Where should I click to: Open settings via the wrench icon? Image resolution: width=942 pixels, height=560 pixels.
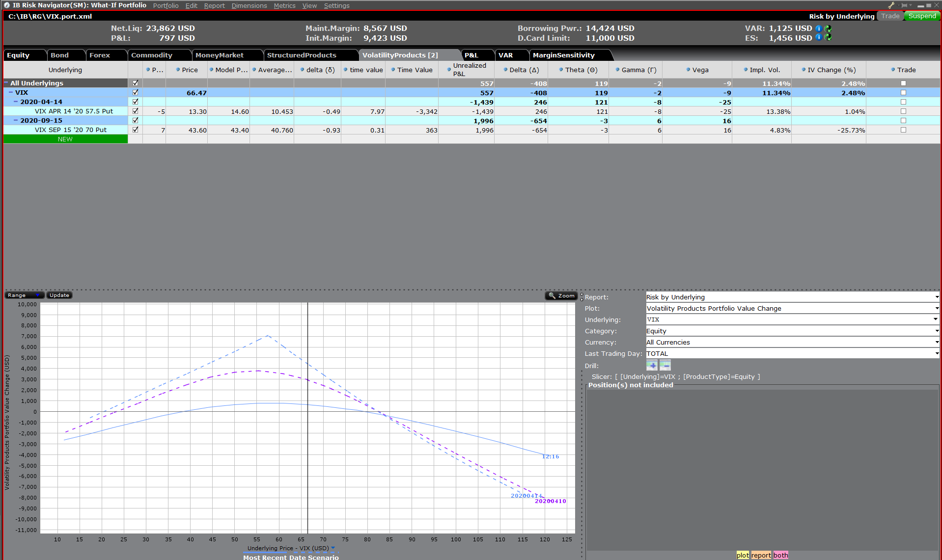pyautogui.click(x=891, y=5)
